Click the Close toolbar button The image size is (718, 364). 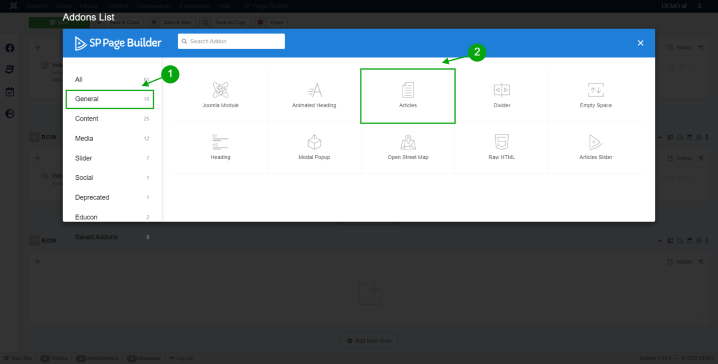pos(271,22)
